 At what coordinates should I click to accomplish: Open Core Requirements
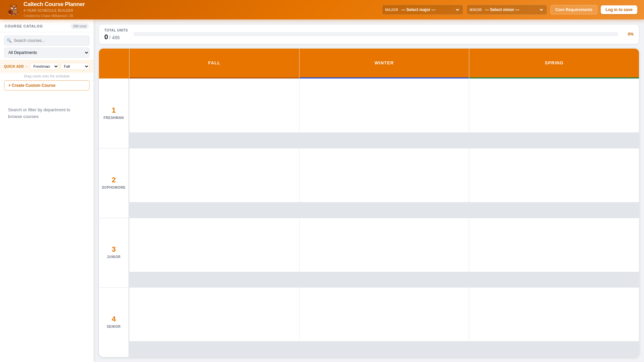tap(574, 10)
